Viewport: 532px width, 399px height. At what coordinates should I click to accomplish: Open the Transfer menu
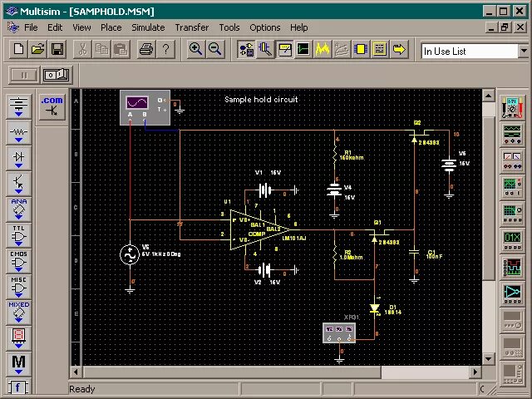(192, 27)
